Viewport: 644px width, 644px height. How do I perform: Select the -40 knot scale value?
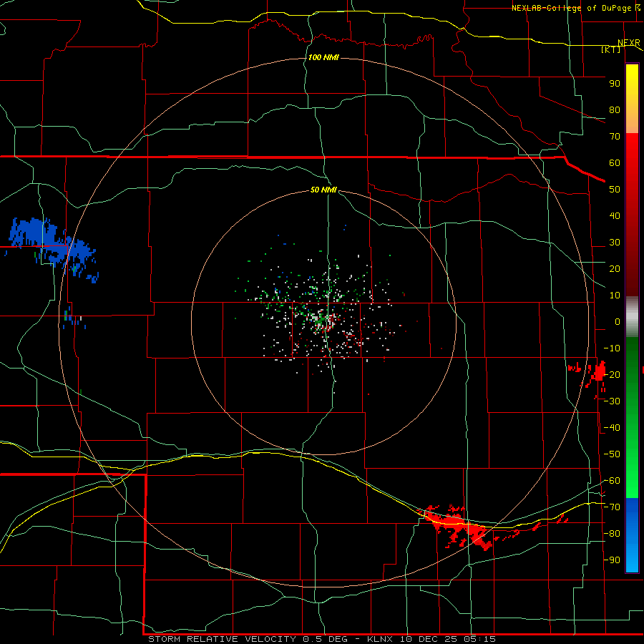[612, 428]
